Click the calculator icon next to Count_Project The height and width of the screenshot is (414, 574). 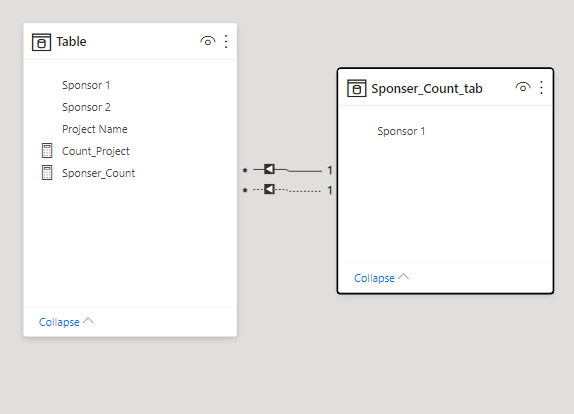pos(47,151)
